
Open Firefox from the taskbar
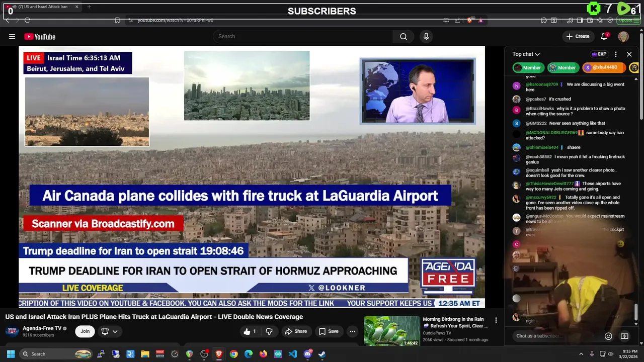coord(263,354)
